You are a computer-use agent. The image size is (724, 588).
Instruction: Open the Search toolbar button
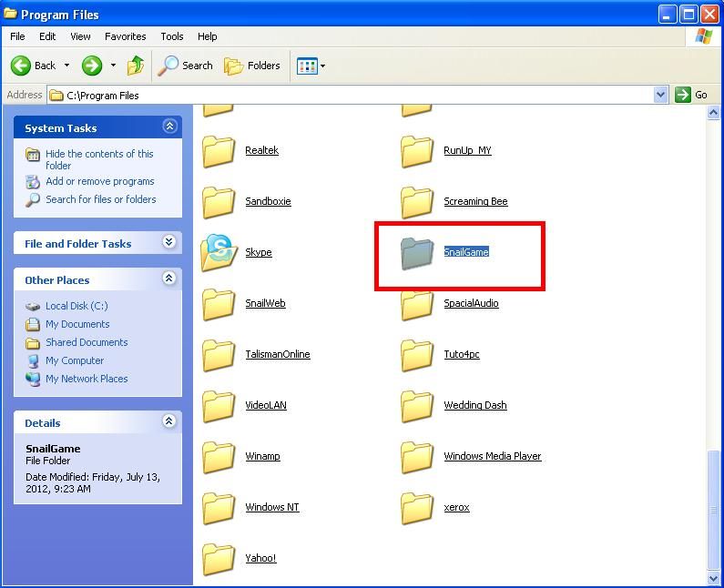186,66
